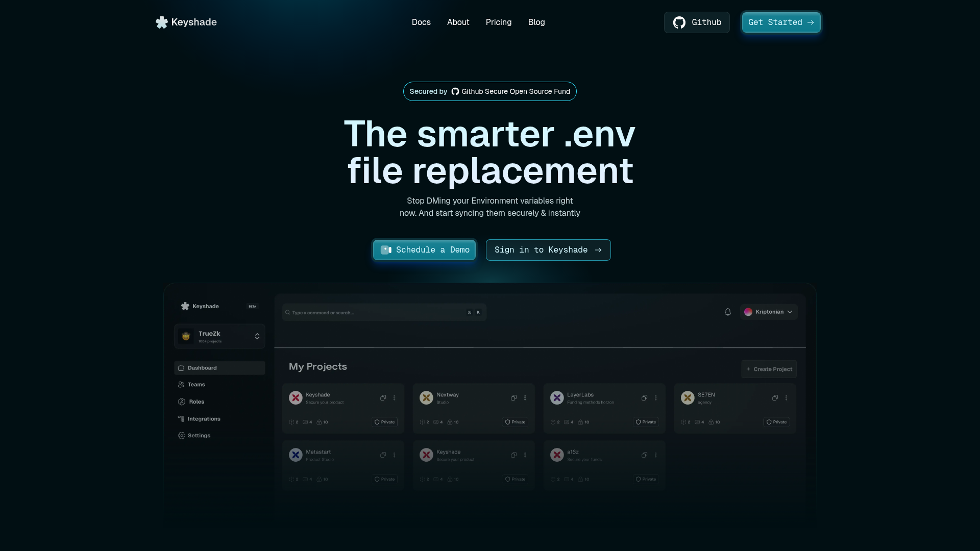Open the Github repository button
Image resolution: width=980 pixels, height=551 pixels.
point(697,22)
